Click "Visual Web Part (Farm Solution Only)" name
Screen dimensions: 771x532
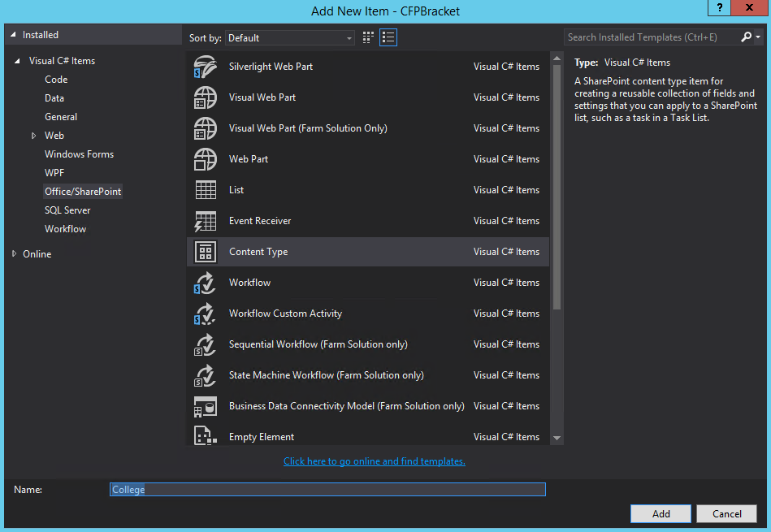[308, 128]
